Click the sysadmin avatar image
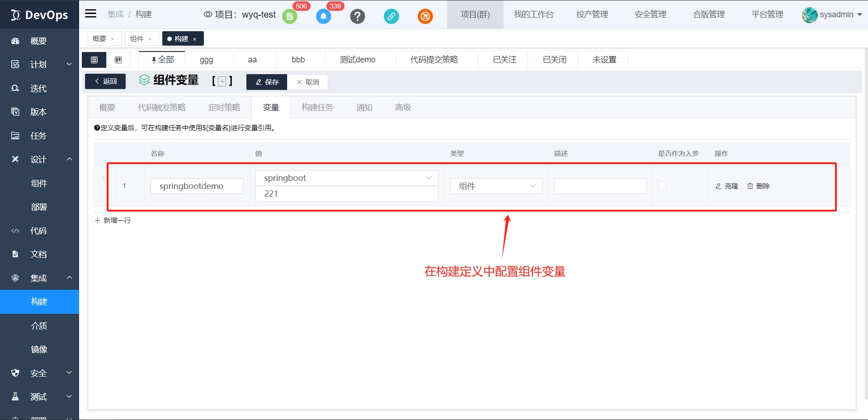The height and width of the screenshot is (420, 868). pyautogui.click(x=810, y=15)
